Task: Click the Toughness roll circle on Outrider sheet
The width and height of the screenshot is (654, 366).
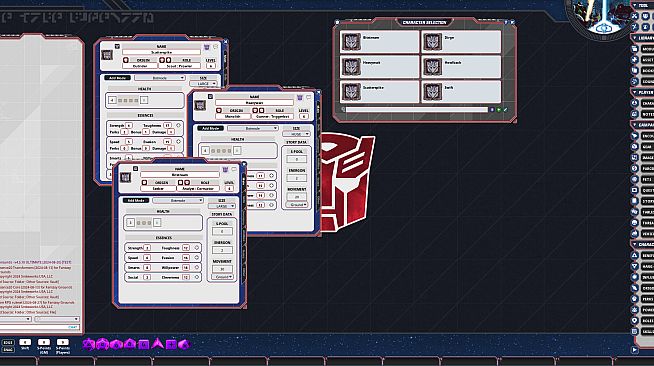Action: pos(178,125)
